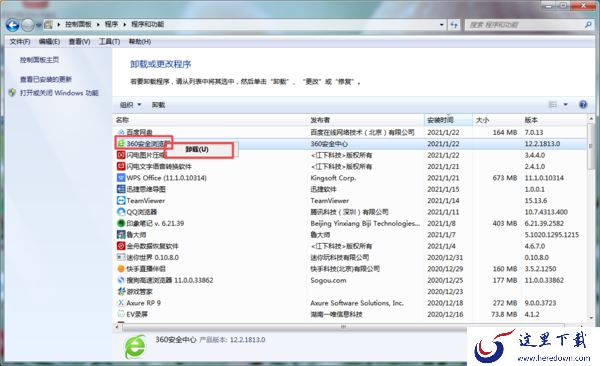Select the 鲁大师 program icon
This screenshot has width=600, height=366.
pos(121,234)
